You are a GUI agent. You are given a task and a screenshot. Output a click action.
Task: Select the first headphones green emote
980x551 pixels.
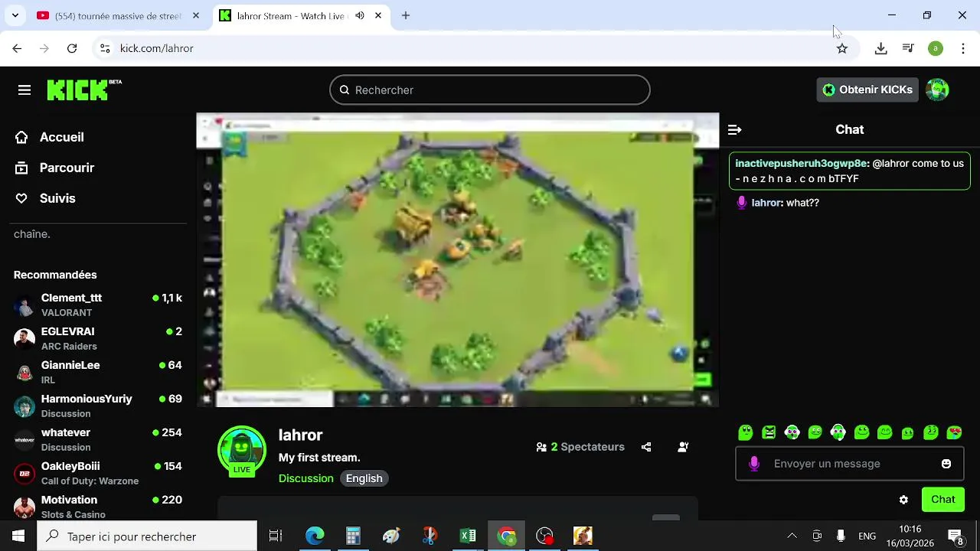point(792,433)
